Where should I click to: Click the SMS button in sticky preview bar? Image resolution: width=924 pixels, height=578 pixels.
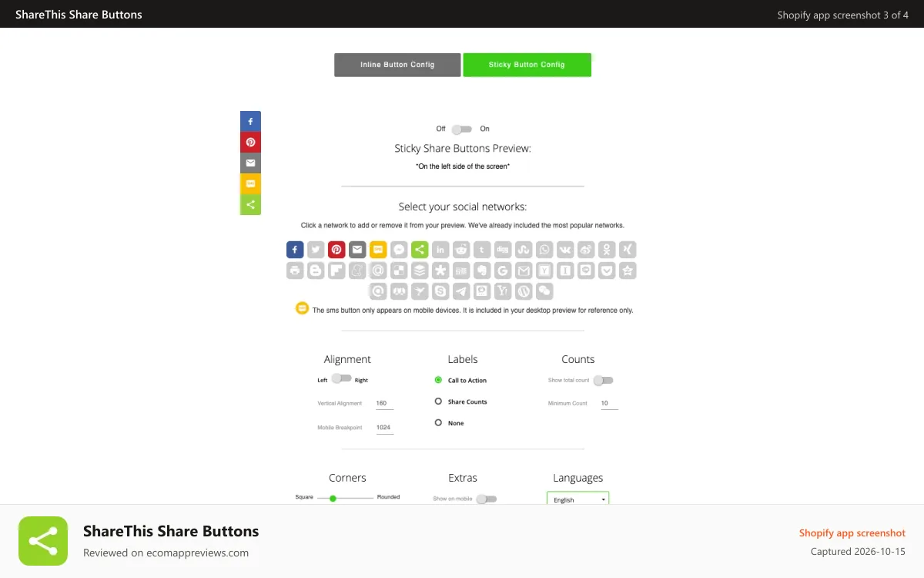(250, 183)
